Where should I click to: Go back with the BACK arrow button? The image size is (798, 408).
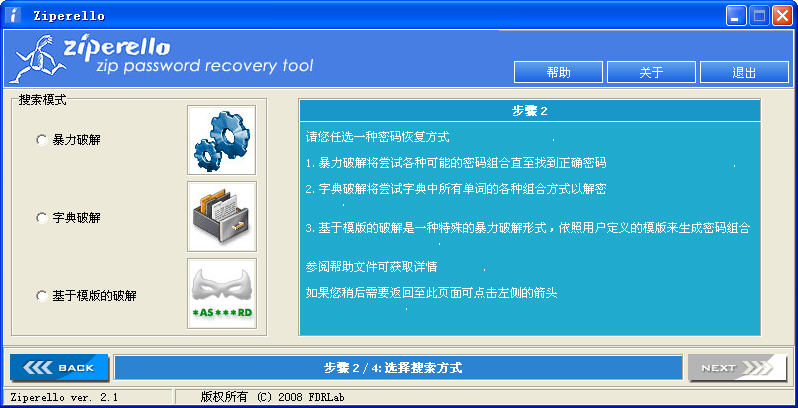click(x=60, y=367)
